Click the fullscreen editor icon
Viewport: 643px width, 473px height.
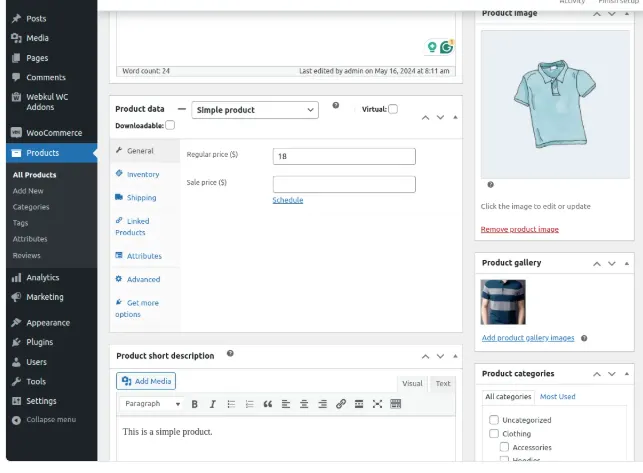[x=377, y=404]
